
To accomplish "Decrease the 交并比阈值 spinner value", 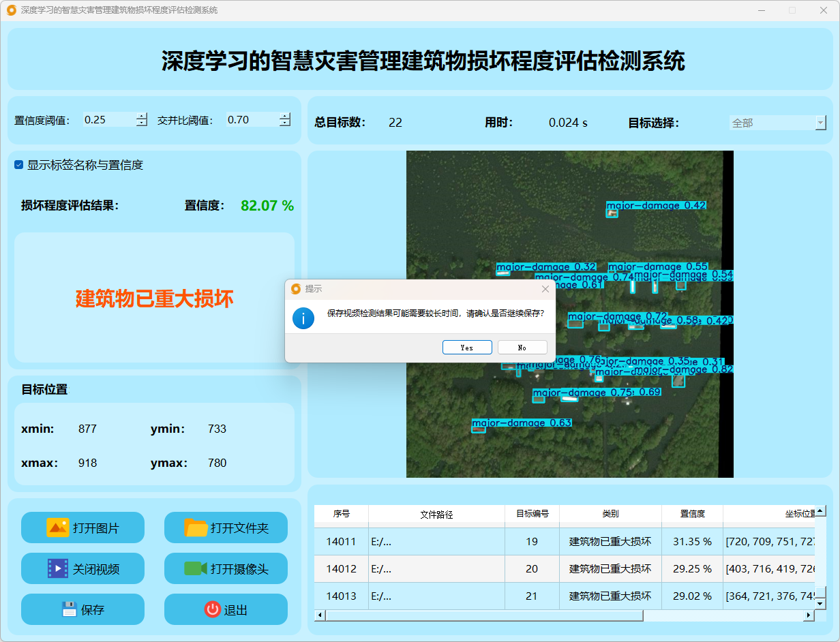I will point(284,123).
